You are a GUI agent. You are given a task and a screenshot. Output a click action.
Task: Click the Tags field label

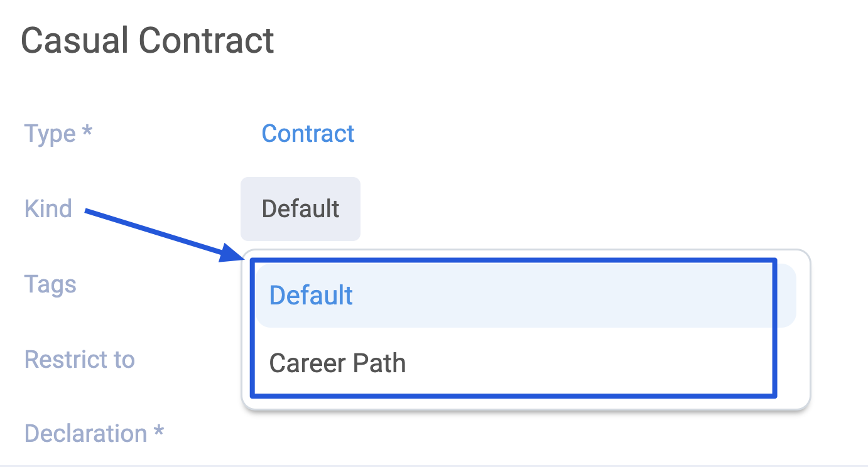[50, 284]
